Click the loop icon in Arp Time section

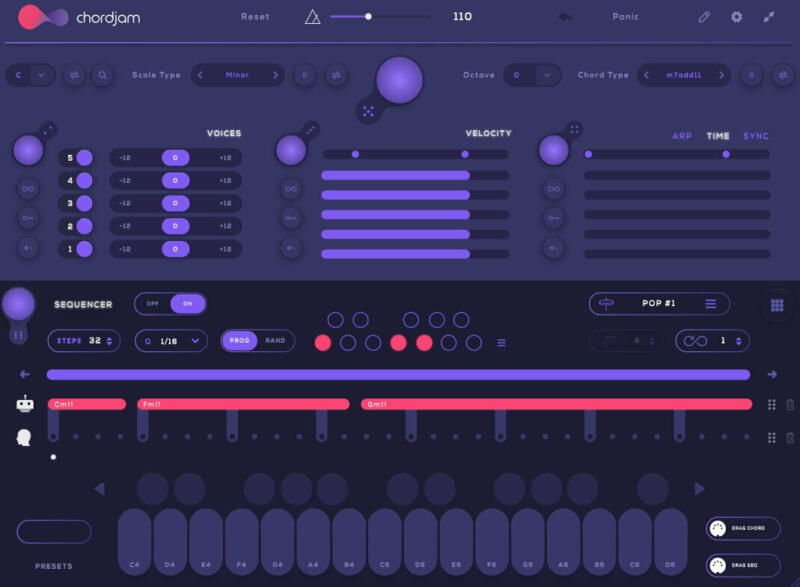(x=554, y=189)
